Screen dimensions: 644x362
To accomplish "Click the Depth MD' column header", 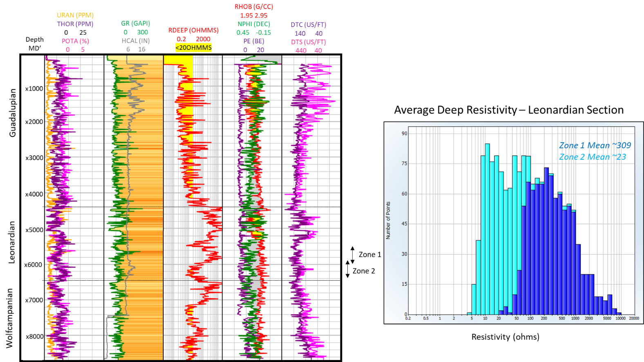I will 35,44.
